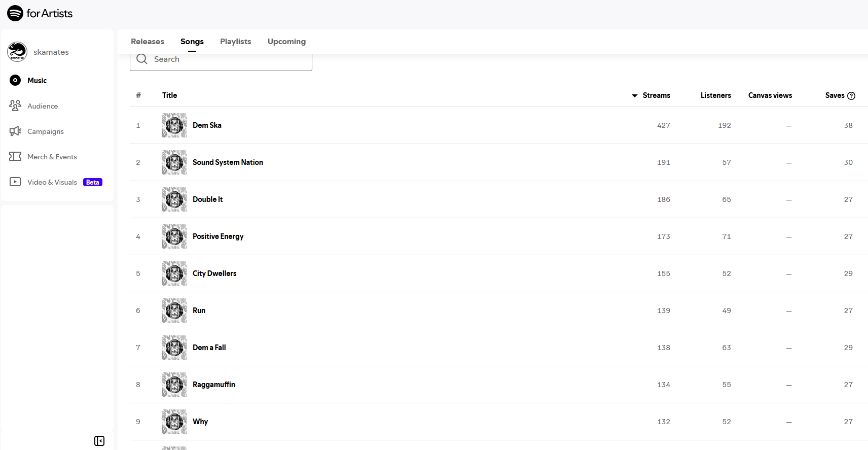
Task: Go to Audience via its people icon
Action: [x=15, y=106]
